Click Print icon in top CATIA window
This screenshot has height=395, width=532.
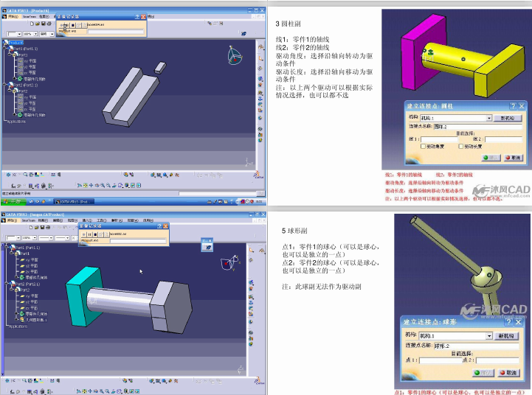(49, 24)
